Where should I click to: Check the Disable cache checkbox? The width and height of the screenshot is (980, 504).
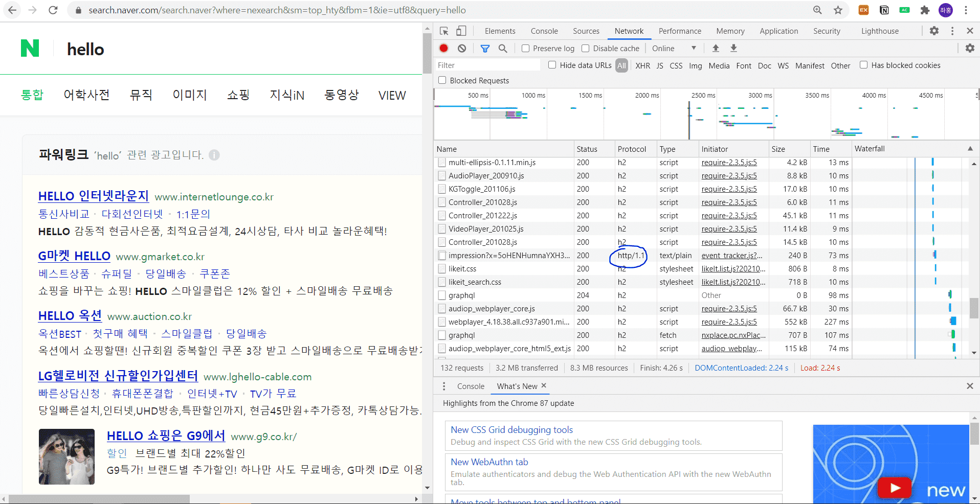pyautogui.click(x=586, y=48)
